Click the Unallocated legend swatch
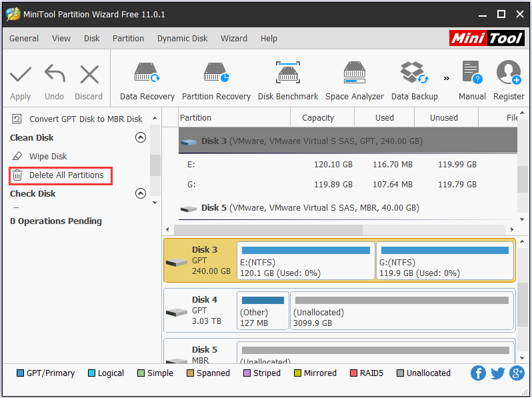The image size is (532, 398). (401, 373)
